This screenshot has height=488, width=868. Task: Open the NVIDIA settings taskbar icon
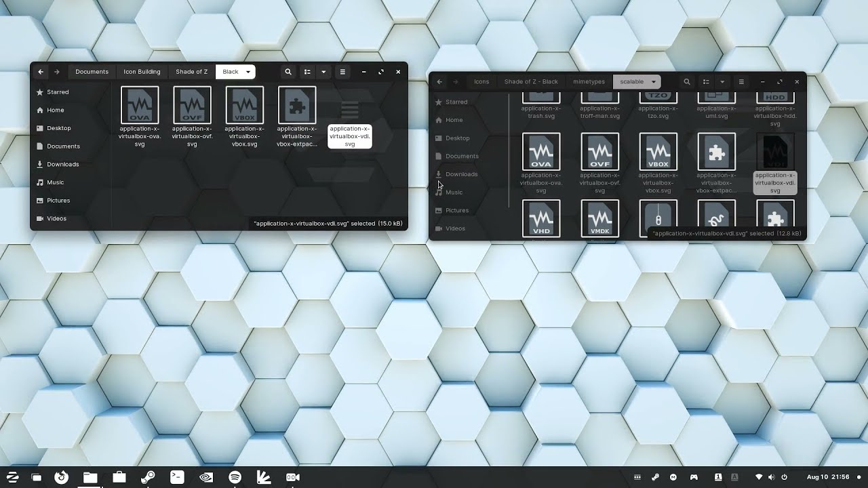coord(206,477)
